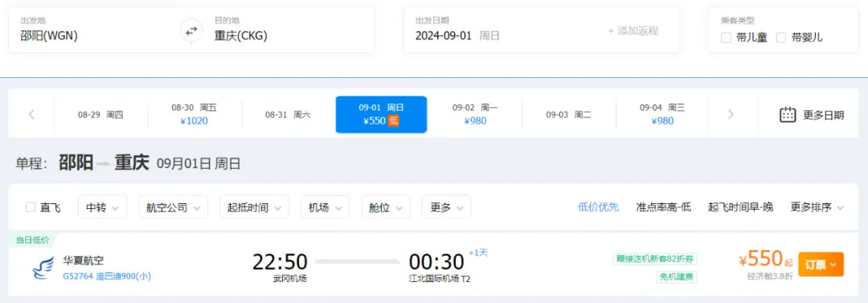
Task: Click 添加返程 to add return trip
Action: tap(633, 31)
